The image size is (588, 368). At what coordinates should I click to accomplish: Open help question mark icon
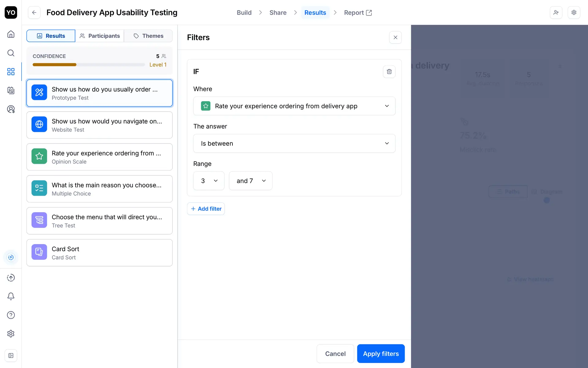11,315
